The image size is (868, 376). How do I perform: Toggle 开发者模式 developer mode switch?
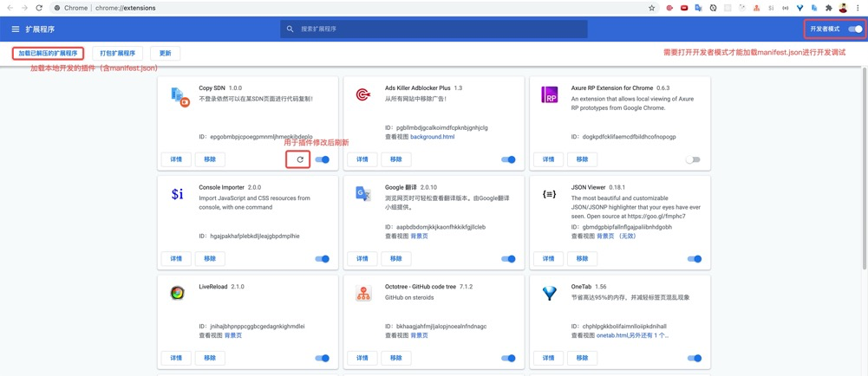(856, 29)
